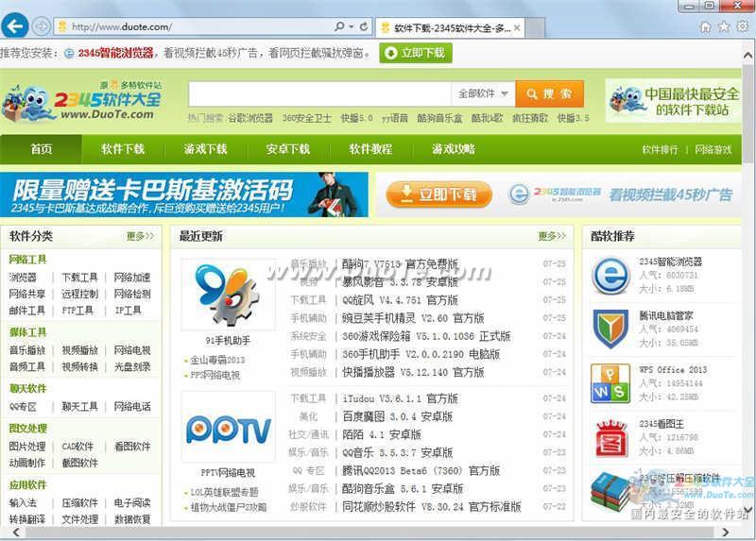
Task: Open the 91手机助手 thumbnail image
Action: pyautogui.click(x=228, y=294)
